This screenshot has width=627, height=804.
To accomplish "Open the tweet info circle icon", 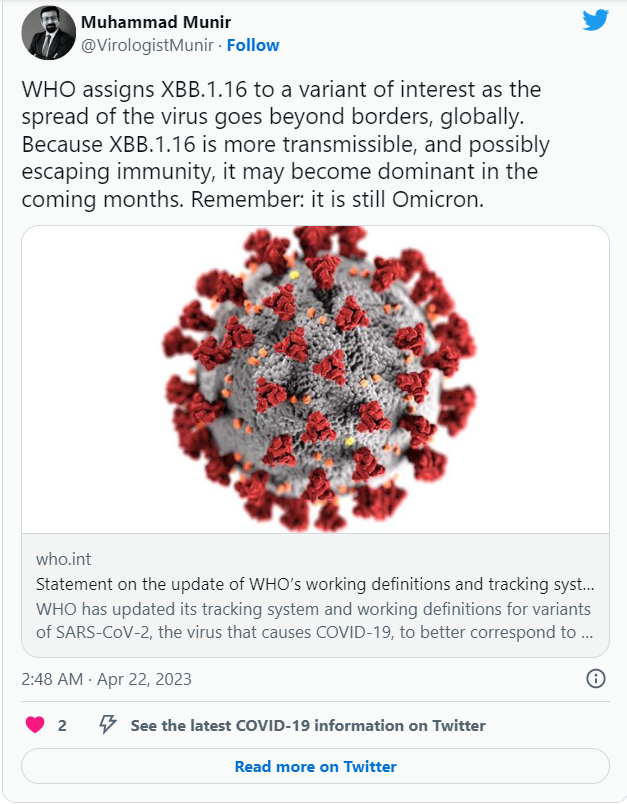I will 595,678.
